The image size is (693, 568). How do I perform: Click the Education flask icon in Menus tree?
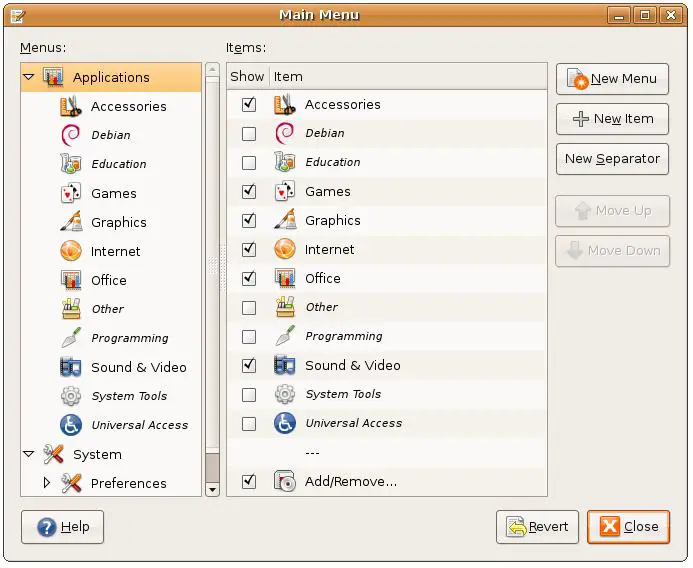tap(71, 164)
